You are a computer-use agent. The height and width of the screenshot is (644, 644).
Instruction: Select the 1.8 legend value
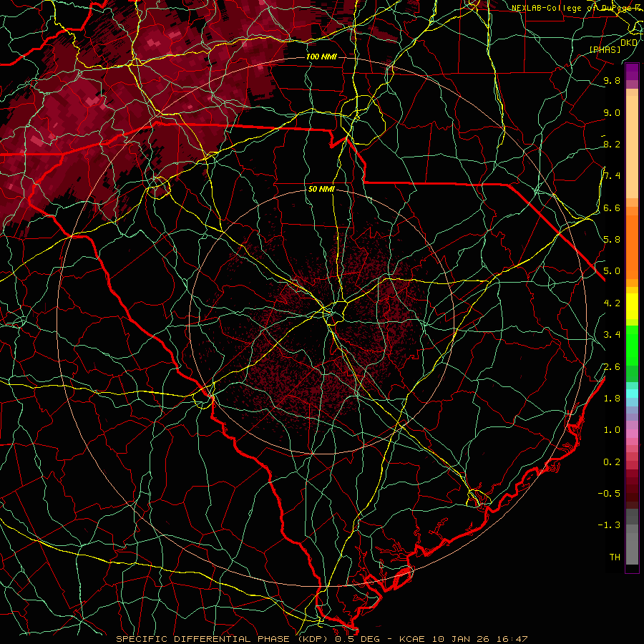(612, 399)
